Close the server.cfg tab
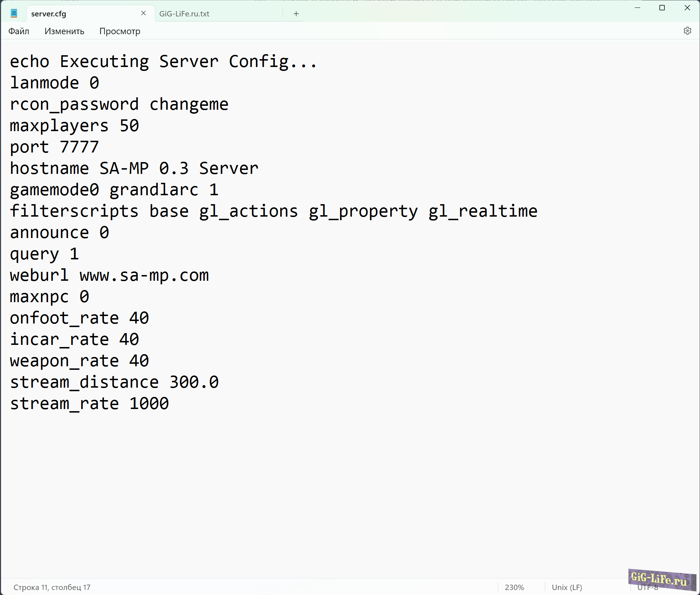700x595 pixels. pyautogui.click(x=143, y=13)
